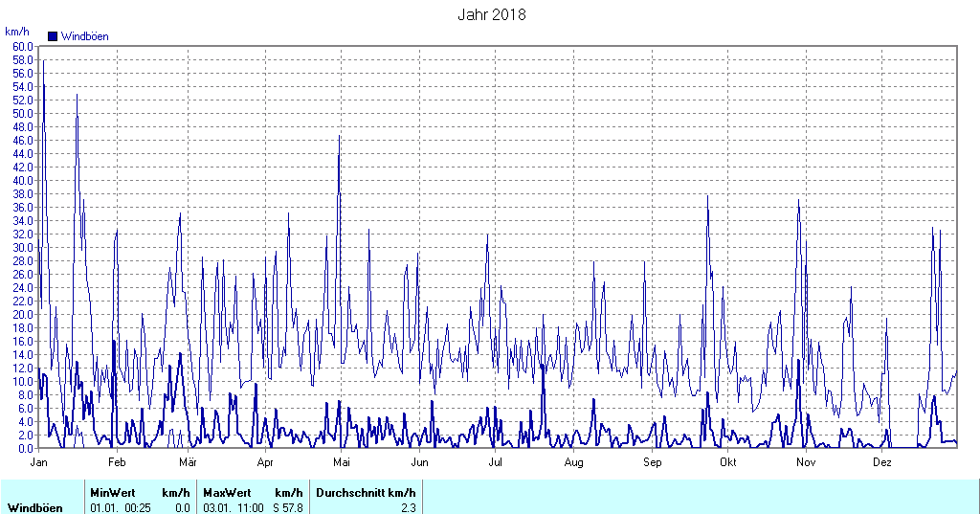
Task: Click the MaxWert column header
Action: point(227,493)
